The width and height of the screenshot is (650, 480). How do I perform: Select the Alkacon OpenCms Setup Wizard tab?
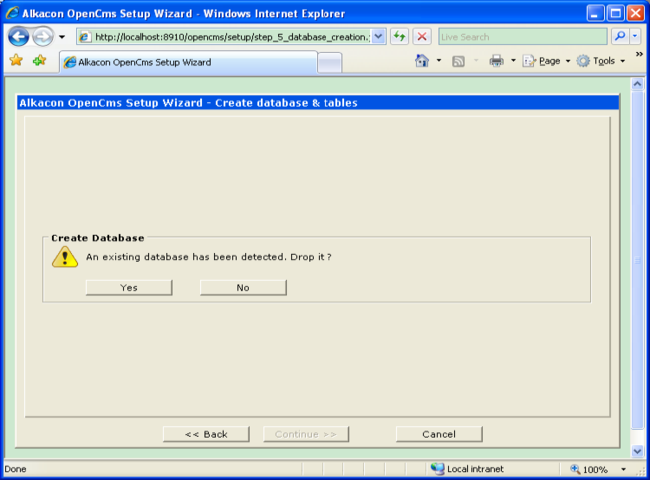(189, 62)
